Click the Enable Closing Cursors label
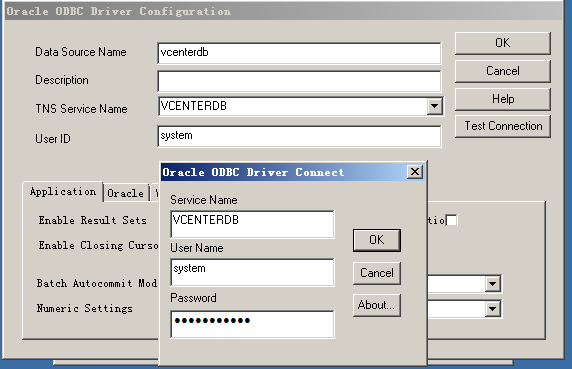Screen dimensions: 572x369 98,245
